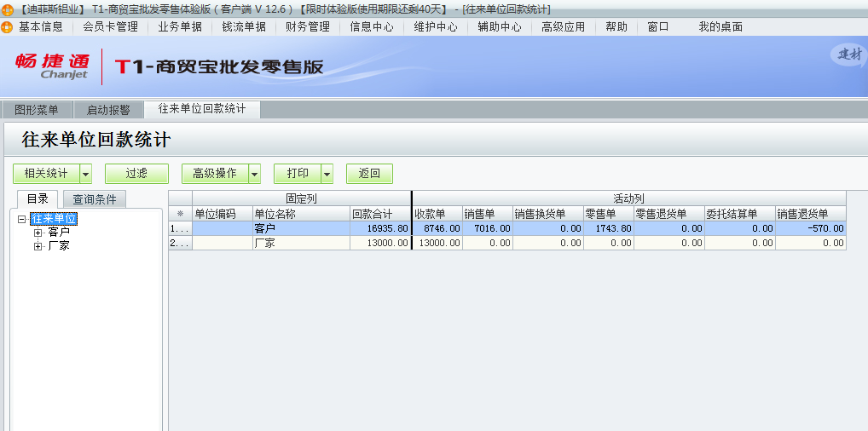The height and width of the screenshot is (431, 868).
Task: Click 厂家 row's 13000.00 收款单 cell
Action: pos(437,243)
